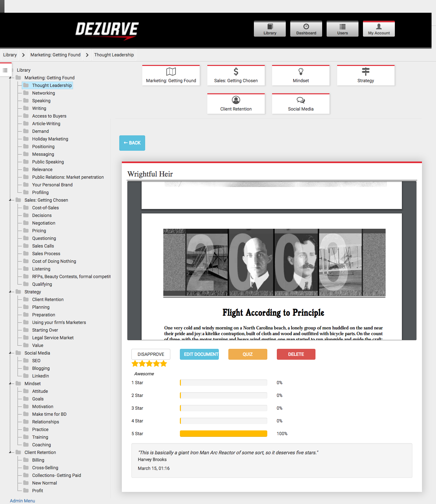Screen dimensions: 436x504
Task: Select Negotiation in the tree
Action: click(x=44, y=223)
